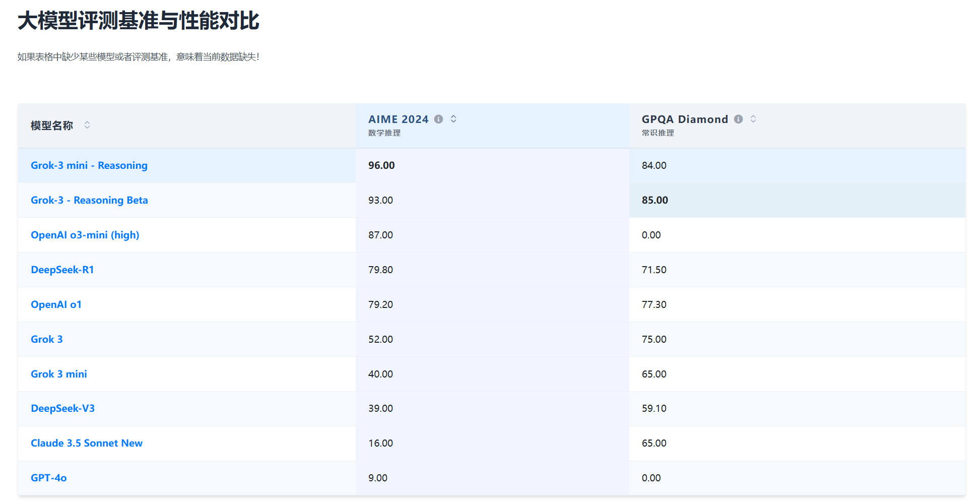
Task: Open the GPT-4o model link
Action: (49, 478)
